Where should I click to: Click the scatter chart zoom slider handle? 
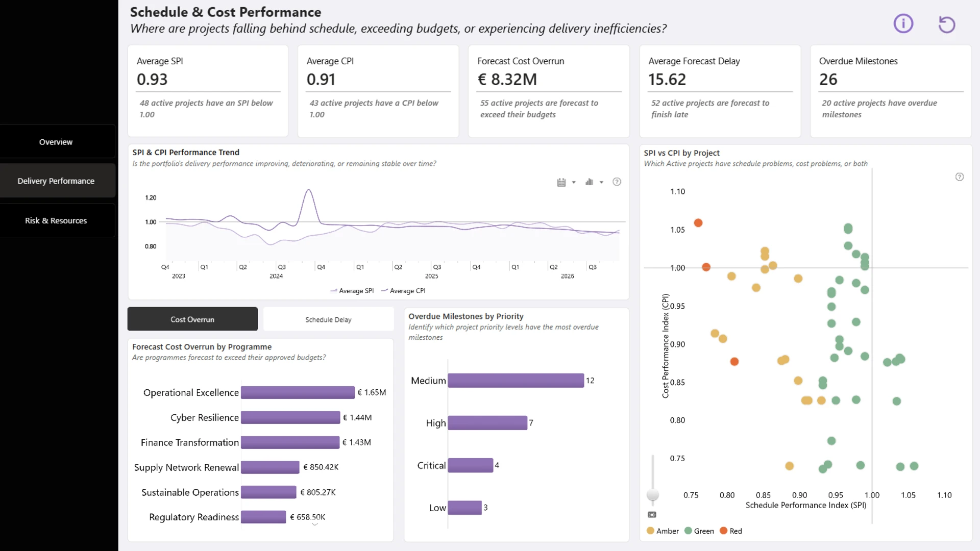[652, 494]
